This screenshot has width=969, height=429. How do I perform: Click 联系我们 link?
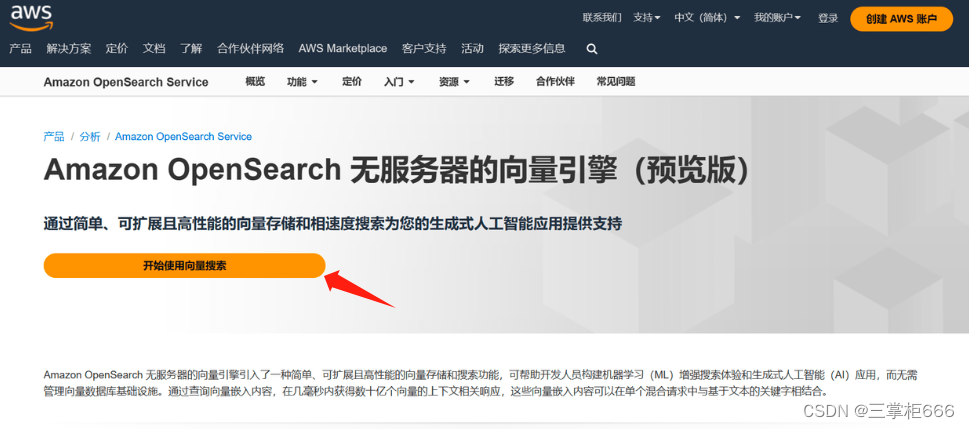[602, 18]
